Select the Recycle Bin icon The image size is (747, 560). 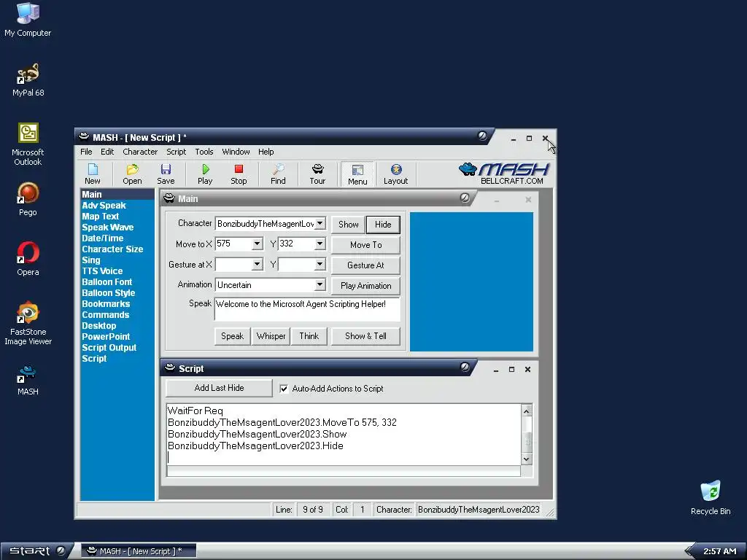(711, 497)
